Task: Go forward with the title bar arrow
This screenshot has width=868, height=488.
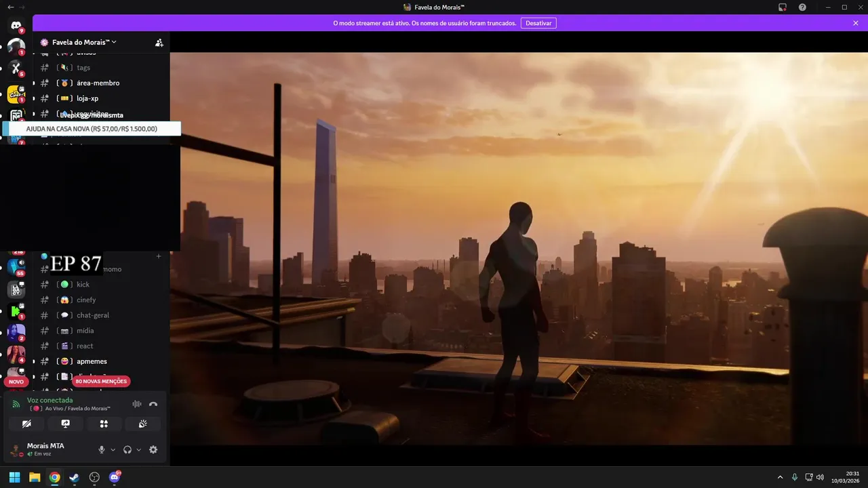Action: point(23,7)
